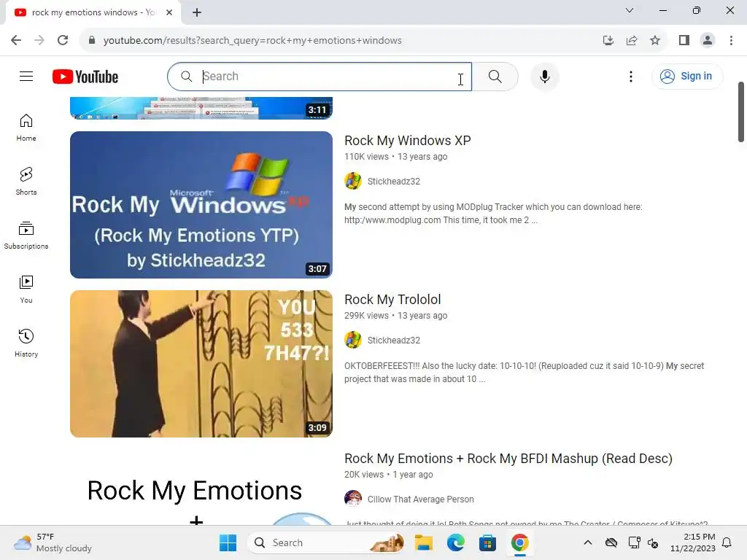Open Chrome three-dot menu
Image resolution: width=747 pixels, height=560 pixels.
tap(731, 41)
